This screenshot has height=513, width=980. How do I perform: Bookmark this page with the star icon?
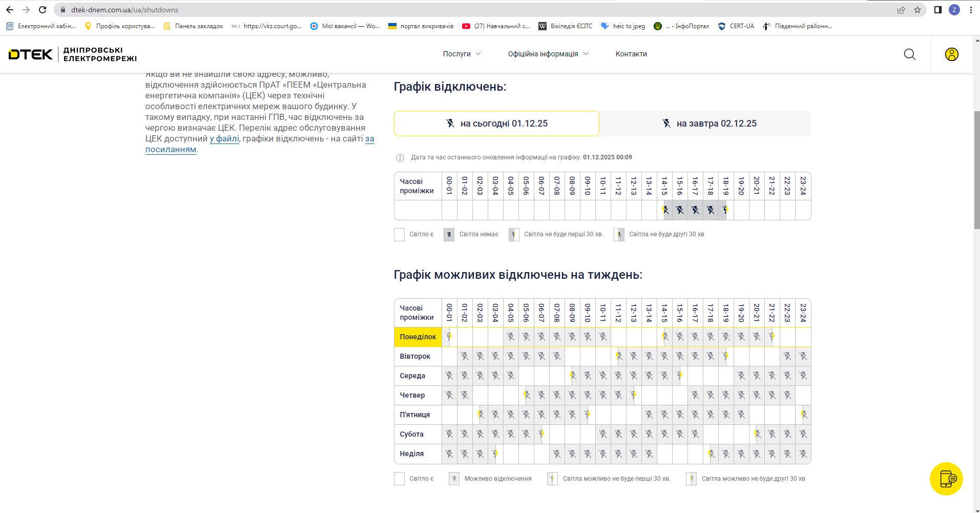tap(917, 10)
